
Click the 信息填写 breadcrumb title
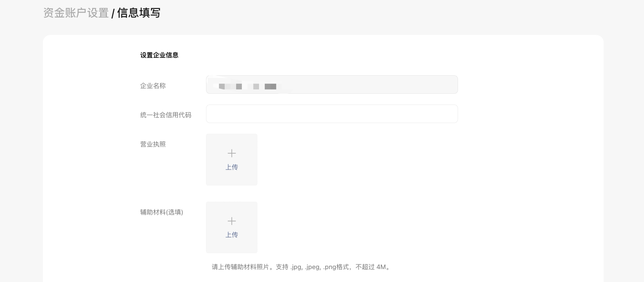click(139, 13)
